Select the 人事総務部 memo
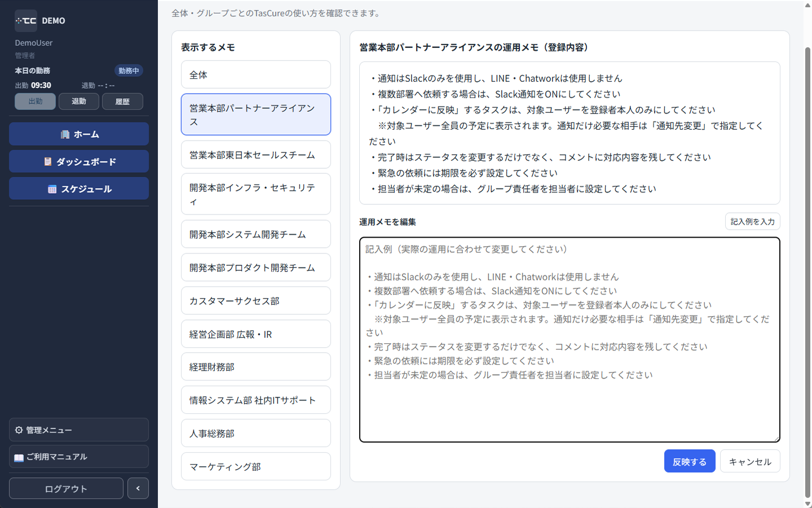 pos(256,433)
